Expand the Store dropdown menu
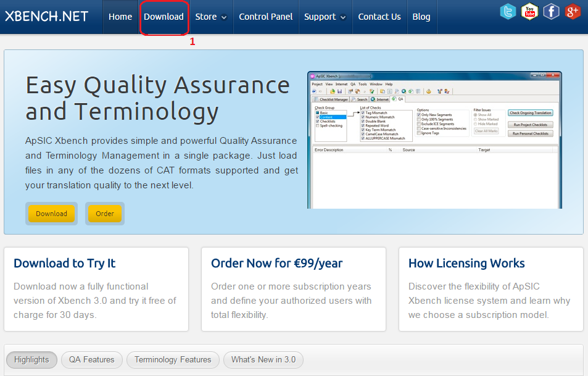Image resolution: width=588 pixels, height=376 pixels. coord(211,17)
